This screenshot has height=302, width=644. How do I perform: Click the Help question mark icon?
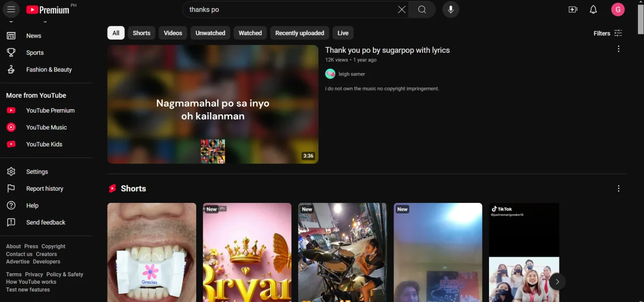11,205
